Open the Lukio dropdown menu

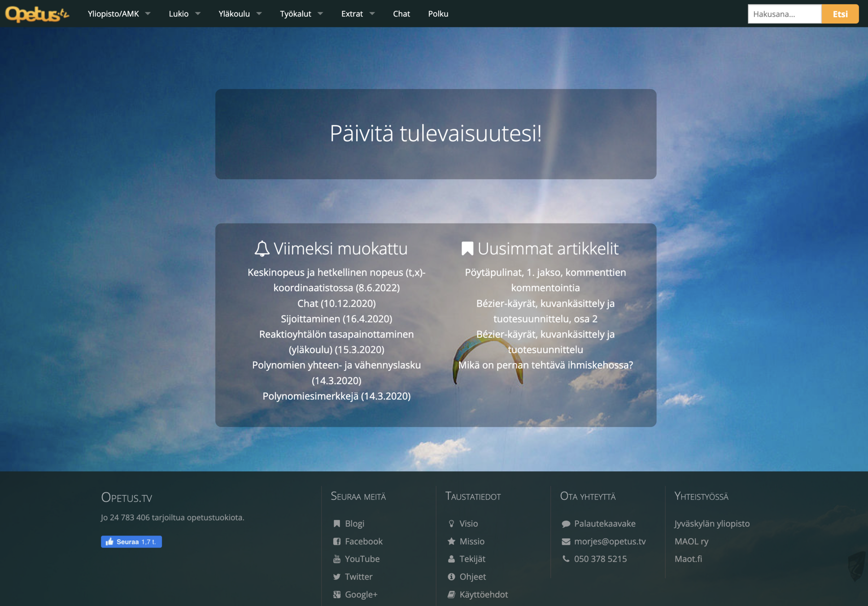(x=184, y=14)
